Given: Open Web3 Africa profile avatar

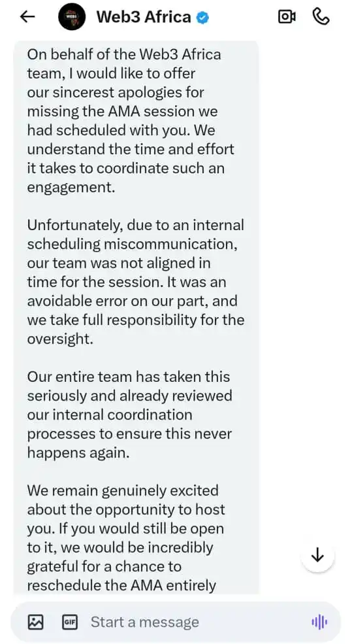Looking at the screenshot, I should coord(72,17).
